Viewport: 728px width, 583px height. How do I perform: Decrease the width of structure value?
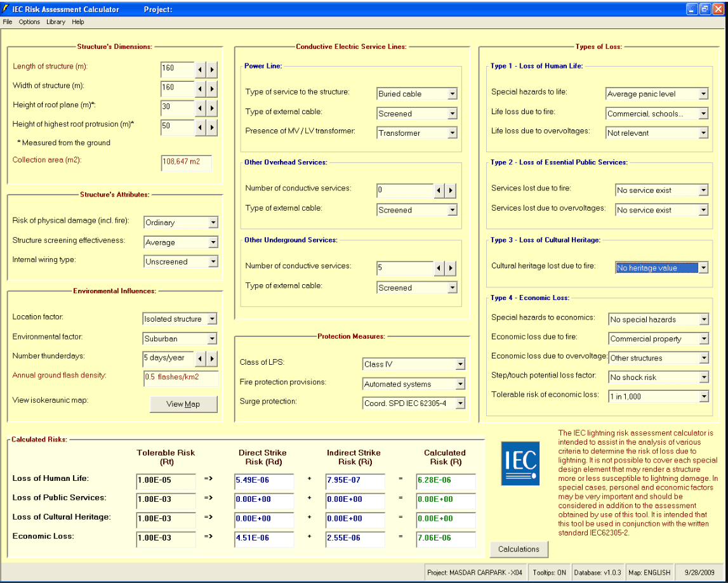(200, 89)
